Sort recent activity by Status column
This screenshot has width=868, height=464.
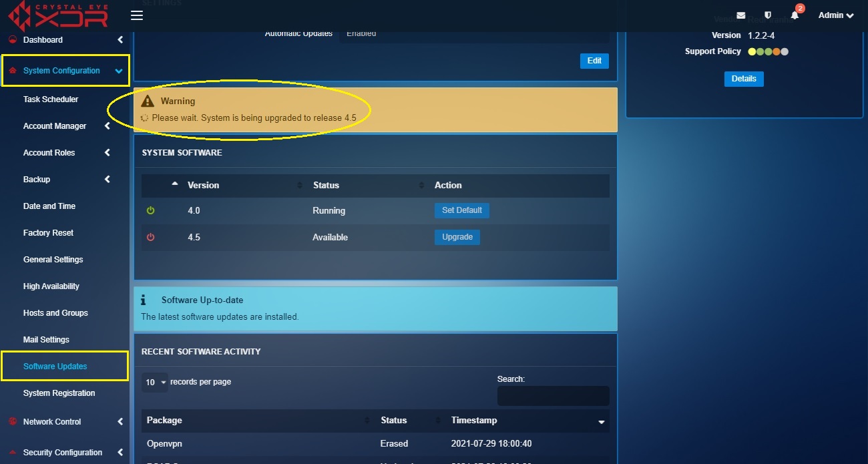410,421
